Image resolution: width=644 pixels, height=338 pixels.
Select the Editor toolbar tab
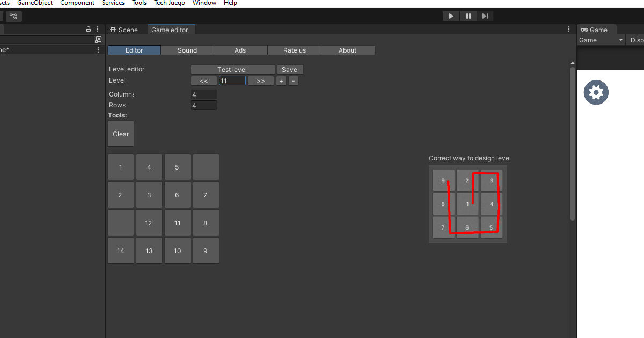coord(134,50)
